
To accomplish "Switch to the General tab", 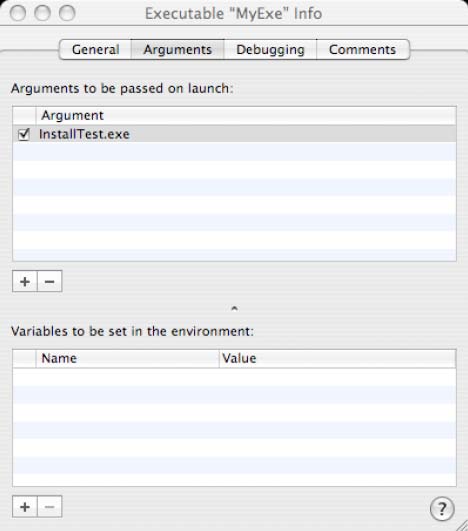I will pyautogui.click(x=95, y=49).
